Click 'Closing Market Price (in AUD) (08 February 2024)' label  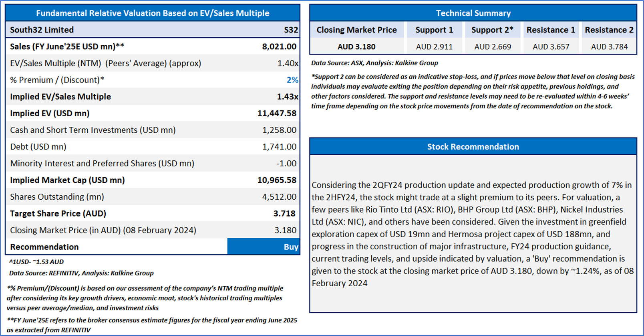pos(103,230)
